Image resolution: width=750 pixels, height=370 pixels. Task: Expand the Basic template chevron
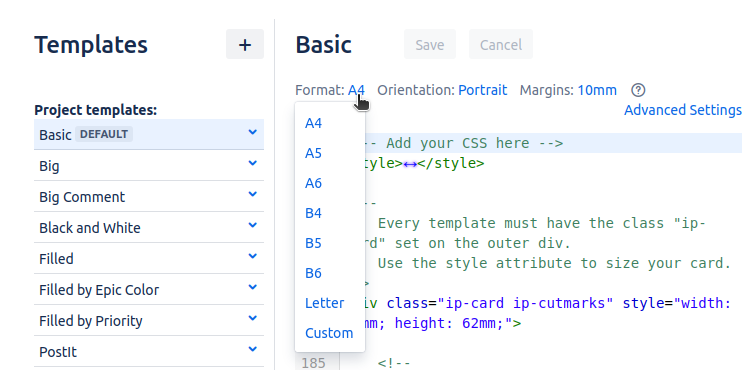[x=253, y=132]
